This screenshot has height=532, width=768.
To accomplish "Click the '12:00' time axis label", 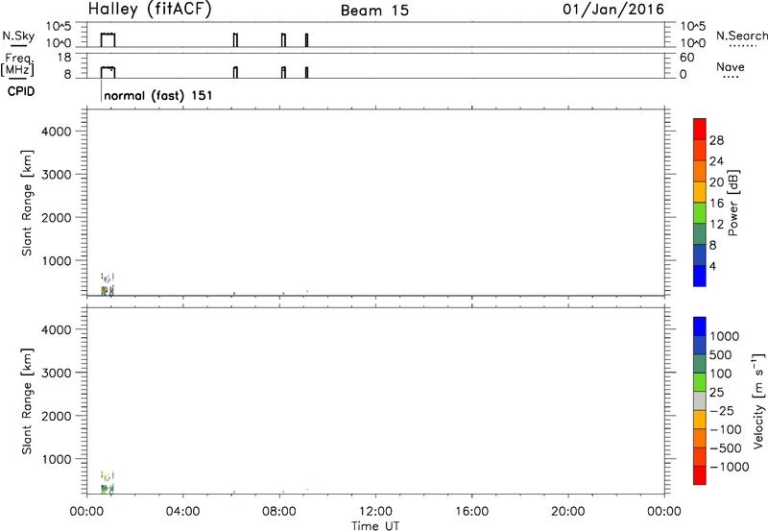I will (x=375, y=512).
